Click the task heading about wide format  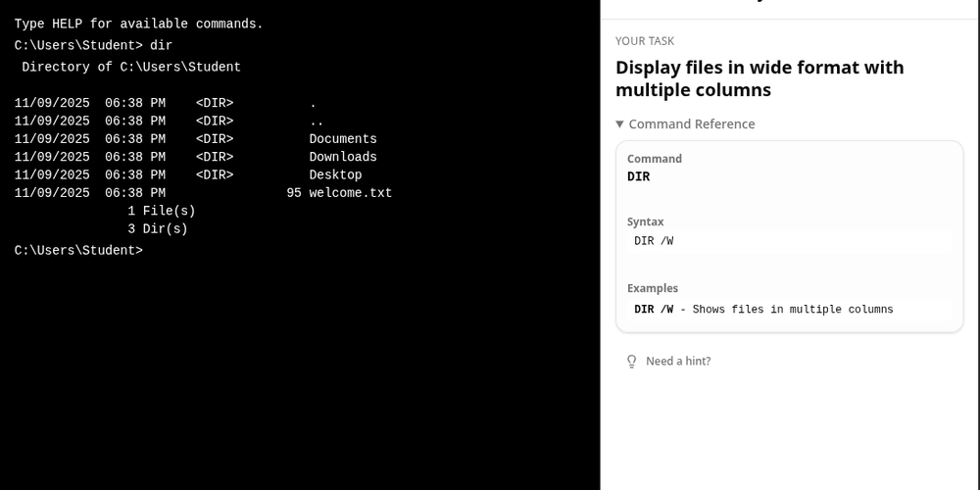[x=759, y=78]
